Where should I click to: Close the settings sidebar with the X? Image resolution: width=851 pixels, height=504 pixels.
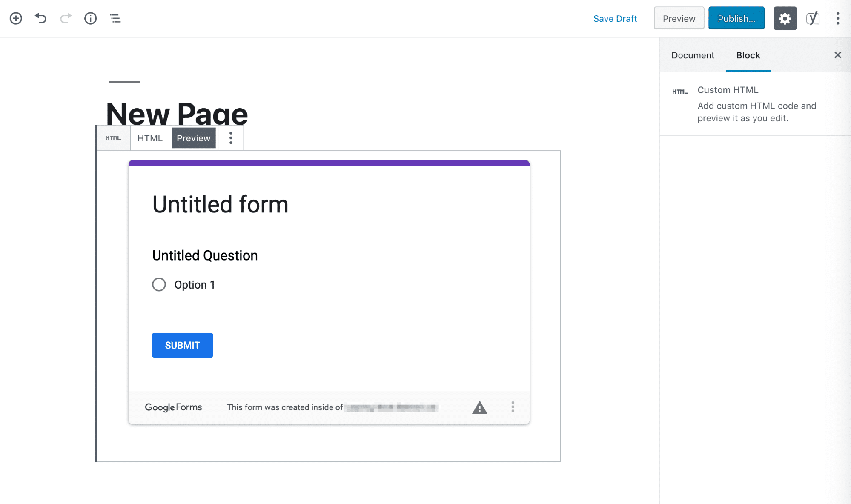pos(837,55)
